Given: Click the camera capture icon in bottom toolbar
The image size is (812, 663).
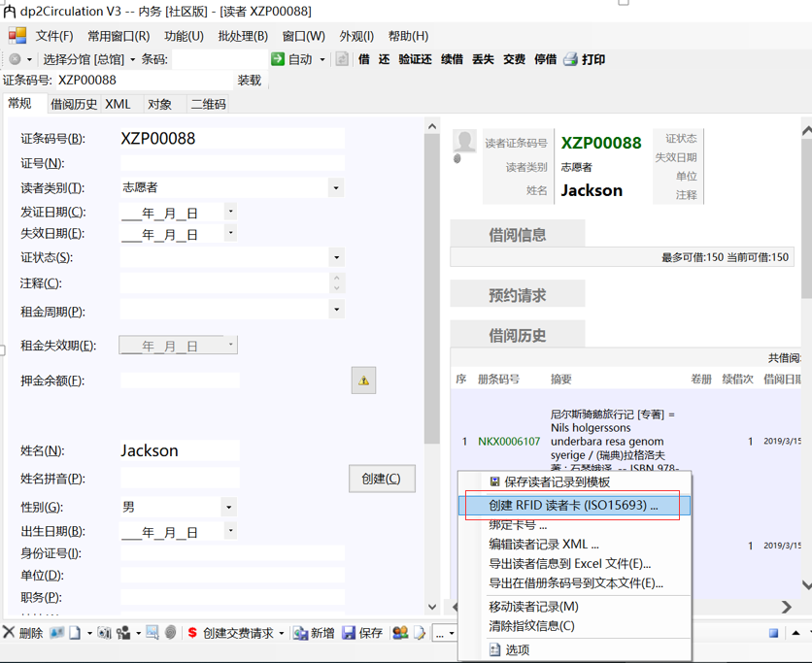Looking at the screenshot, I should click(104, 633).
